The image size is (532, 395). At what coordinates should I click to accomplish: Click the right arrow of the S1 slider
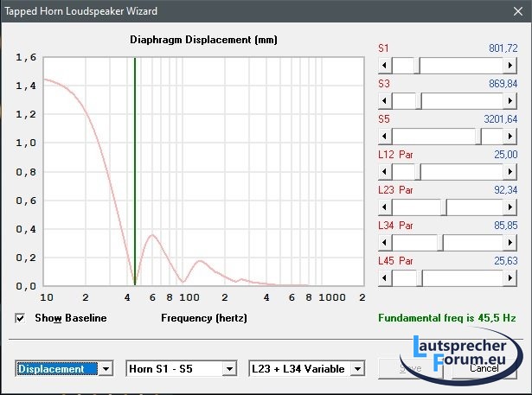[510, 66]
